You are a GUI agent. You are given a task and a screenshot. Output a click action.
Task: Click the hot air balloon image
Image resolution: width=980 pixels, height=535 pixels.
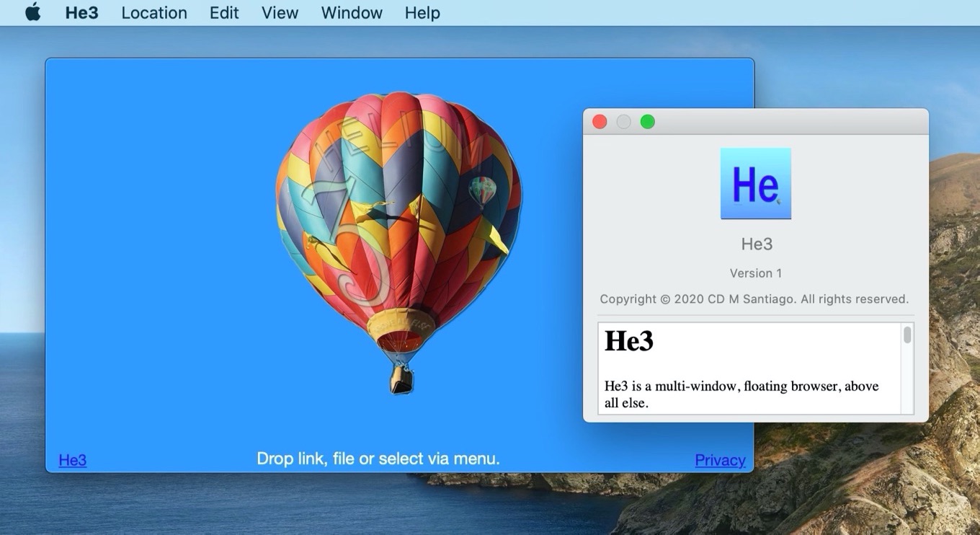[398, 242]
